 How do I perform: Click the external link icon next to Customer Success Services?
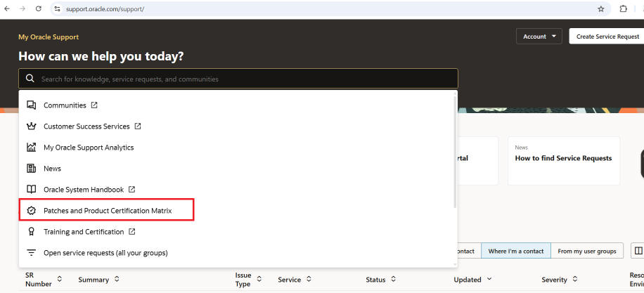point(138,126)
